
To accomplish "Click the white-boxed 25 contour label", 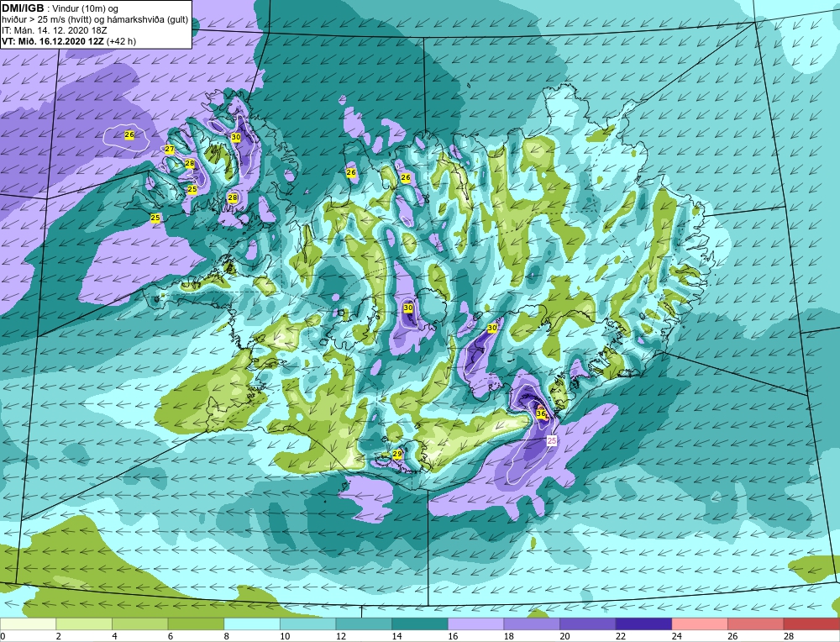I will (x=553, y=440).
